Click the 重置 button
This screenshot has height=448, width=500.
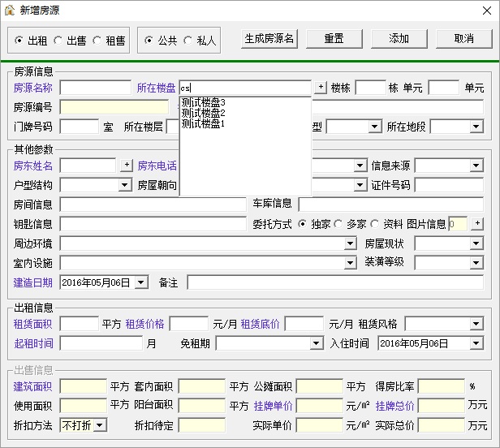point(334,39)
